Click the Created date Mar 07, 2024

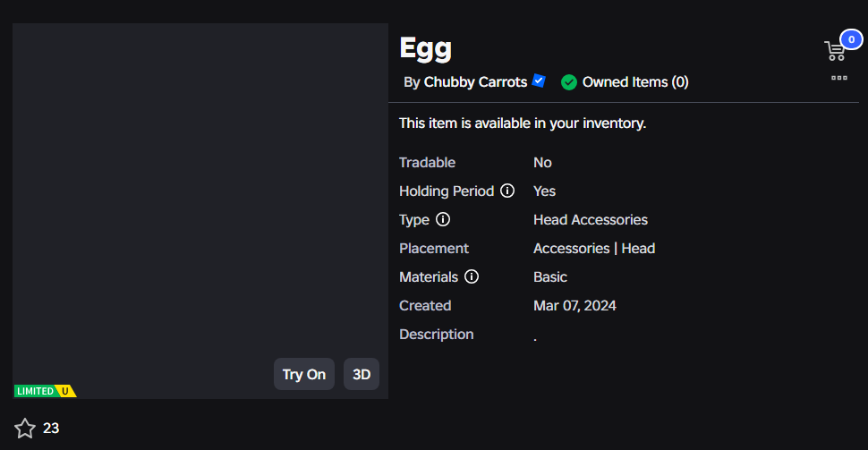point(574,306)
